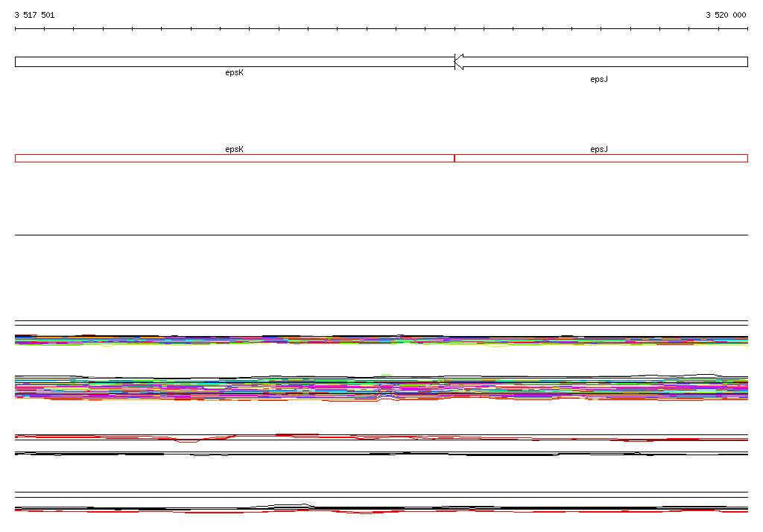The image size is (763, 532).
Task: Click the red epsJ feature box
Action: coord(601,158)
